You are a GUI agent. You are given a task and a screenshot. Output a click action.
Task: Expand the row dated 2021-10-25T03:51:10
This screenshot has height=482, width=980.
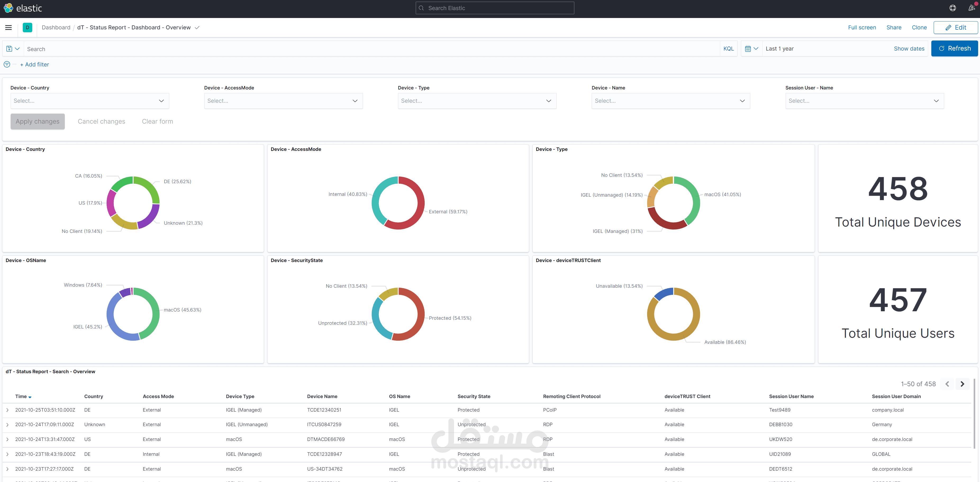click(7, 410)
